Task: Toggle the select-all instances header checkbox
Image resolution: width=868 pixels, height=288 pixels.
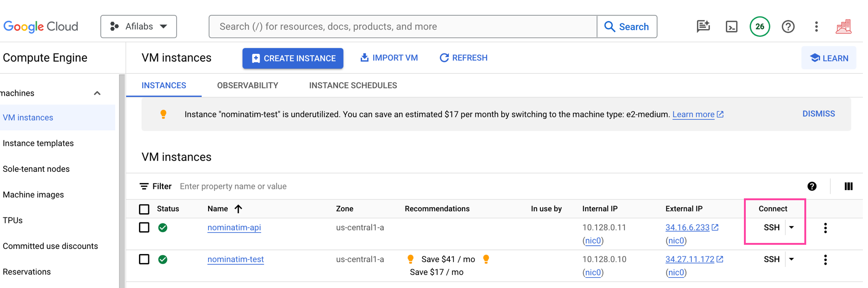Action: click(145, 209)
